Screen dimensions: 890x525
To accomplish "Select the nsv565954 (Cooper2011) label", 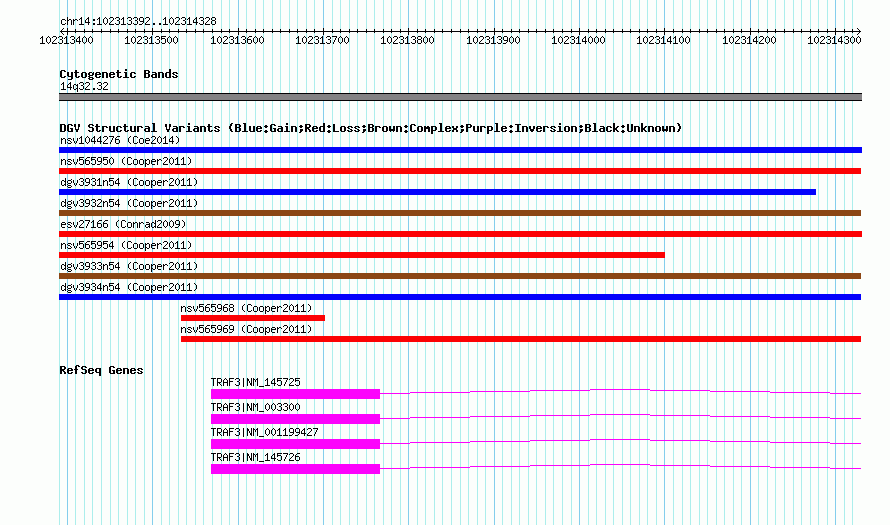I will [x=126, y=245].
